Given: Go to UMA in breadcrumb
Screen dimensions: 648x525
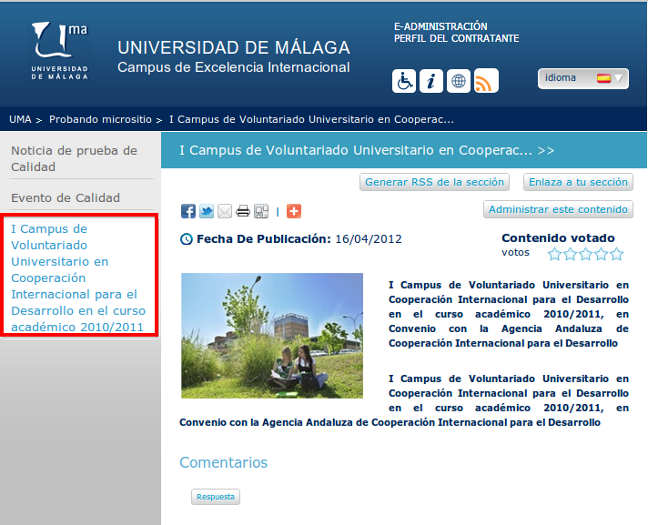Looking at the screenshot, I should [x=20, y=119].
